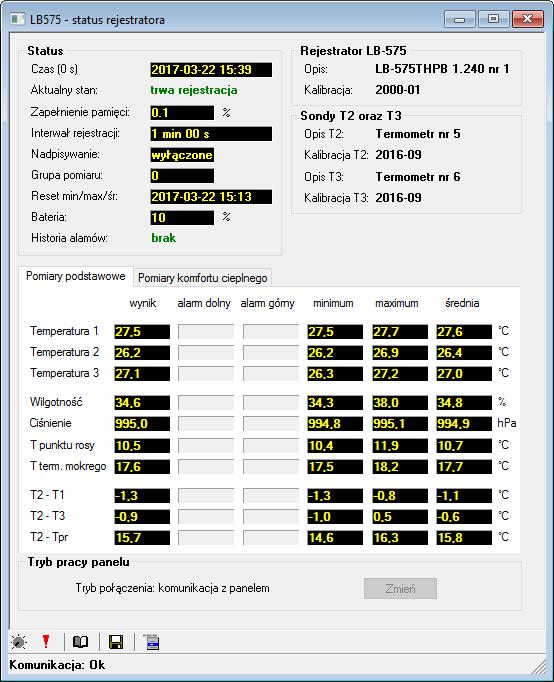
Task: Click Temperatura 3 minimum 26.3
Action: (335, 374)
